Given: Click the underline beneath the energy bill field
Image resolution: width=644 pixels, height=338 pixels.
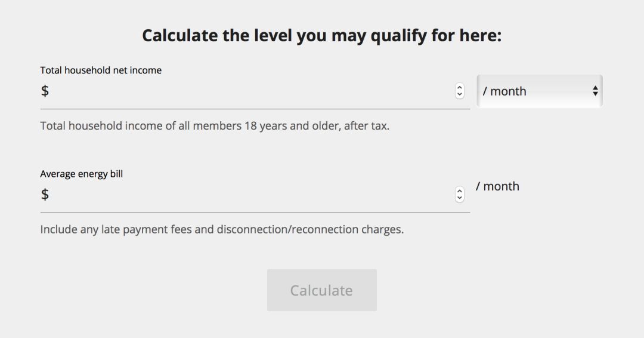Looking at the screenshot, I should [x=255, y=213].
